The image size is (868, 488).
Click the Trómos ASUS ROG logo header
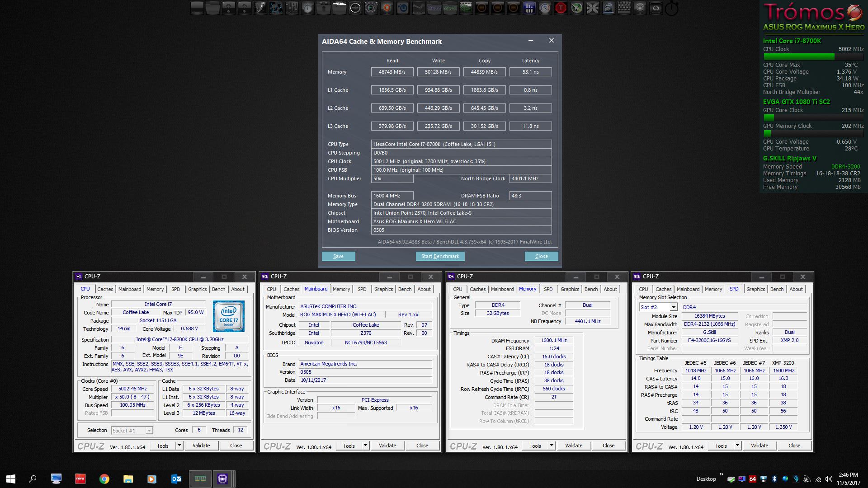[813, 17]
